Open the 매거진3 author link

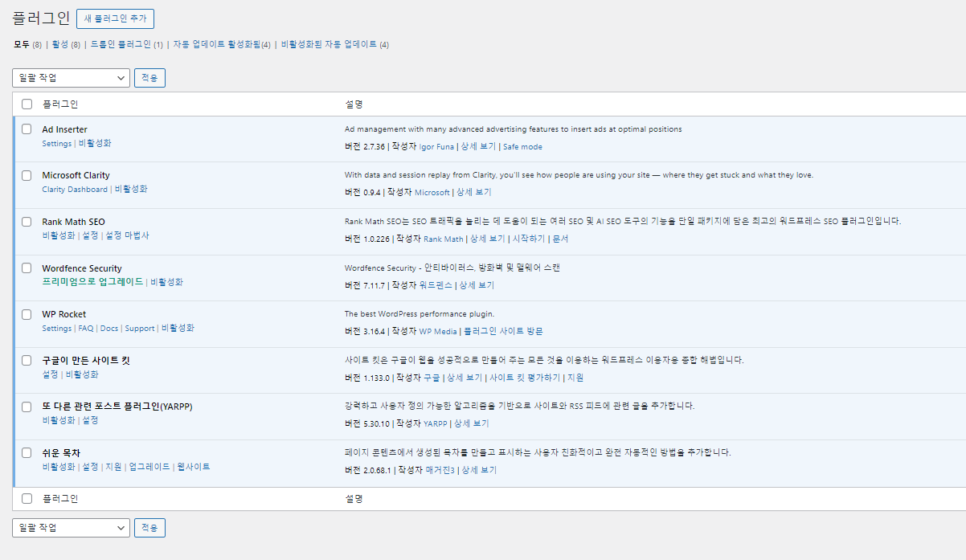(x=440, y=470)
